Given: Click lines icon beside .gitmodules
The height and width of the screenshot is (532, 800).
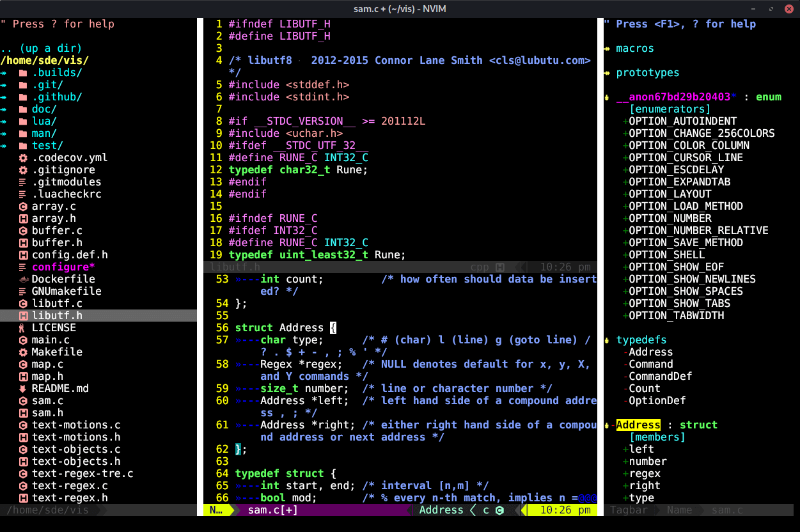Looking at the screenshot, I should point(23,182).
